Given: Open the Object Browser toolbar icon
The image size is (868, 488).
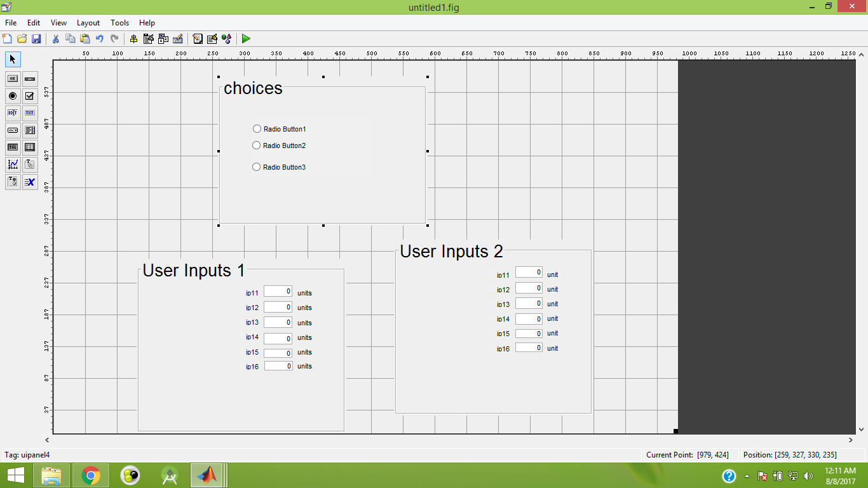Looking at the screenshot, I should [227, 39].
